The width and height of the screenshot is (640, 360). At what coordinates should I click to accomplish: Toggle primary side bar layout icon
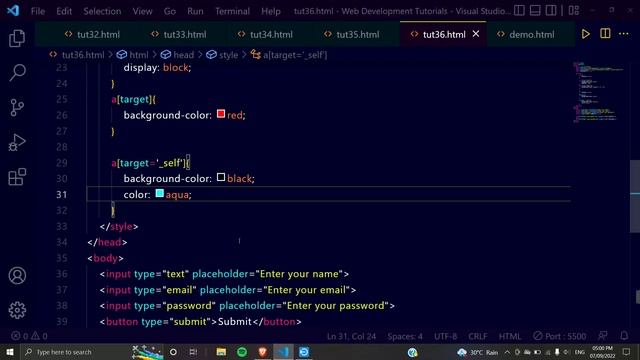coord(519,10)
